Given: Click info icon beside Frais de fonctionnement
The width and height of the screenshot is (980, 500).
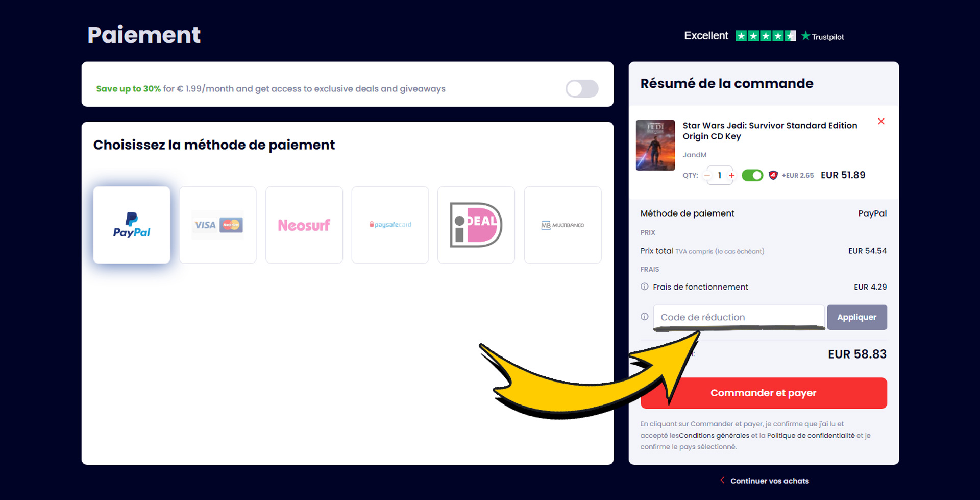Looking at the screenshot, I should (x=645, y=287).
